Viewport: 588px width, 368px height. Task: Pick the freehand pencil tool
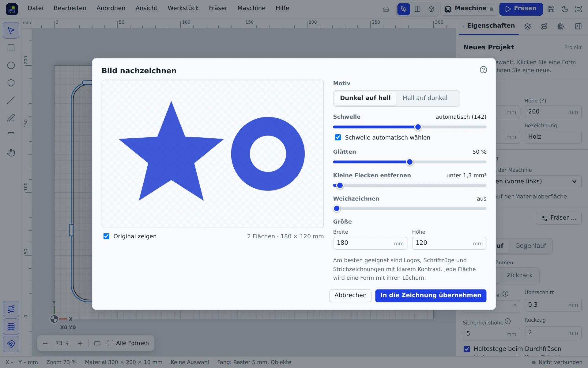(x=11, y=118)
